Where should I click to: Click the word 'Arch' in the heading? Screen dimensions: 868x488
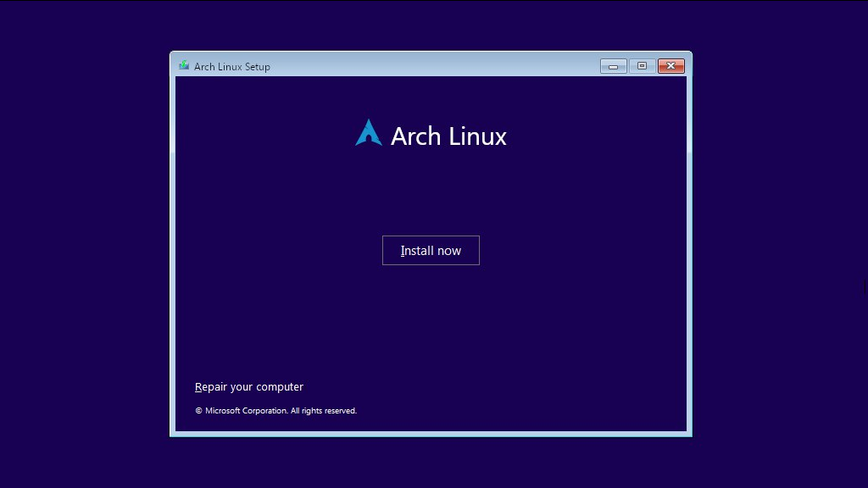[x=415, y=136]
